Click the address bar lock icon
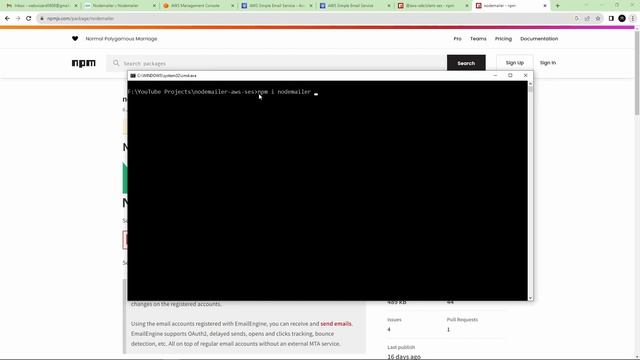Viewport: 640px width, 360px height. pyautogui.click(x=42, y=18)
